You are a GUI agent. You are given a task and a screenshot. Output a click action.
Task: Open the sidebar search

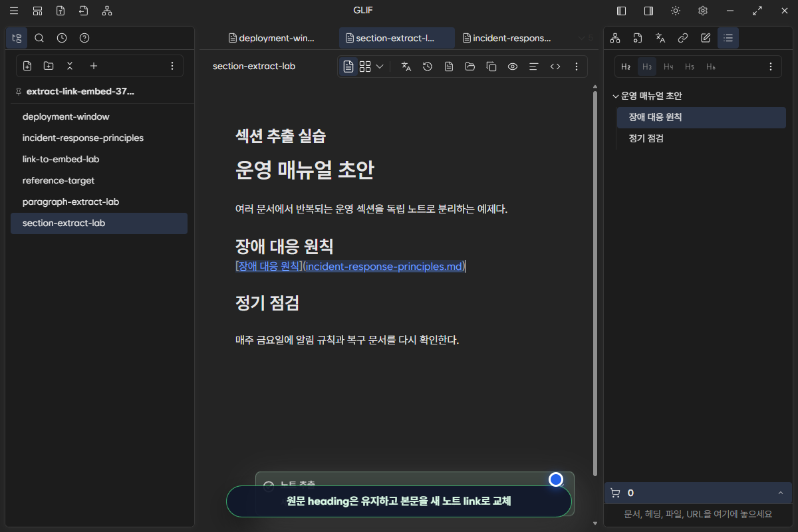tap(39, 38)
